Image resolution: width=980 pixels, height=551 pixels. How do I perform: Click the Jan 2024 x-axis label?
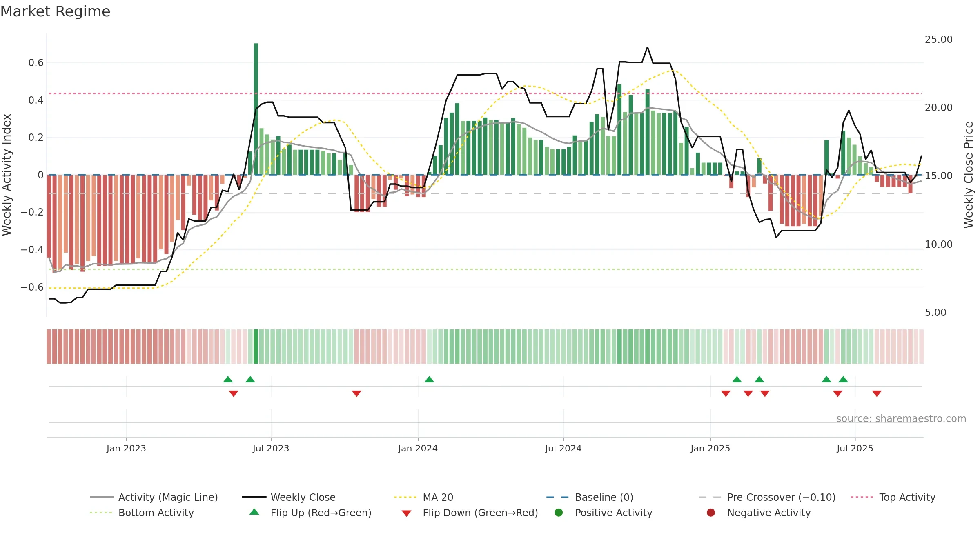coord(418,448)
